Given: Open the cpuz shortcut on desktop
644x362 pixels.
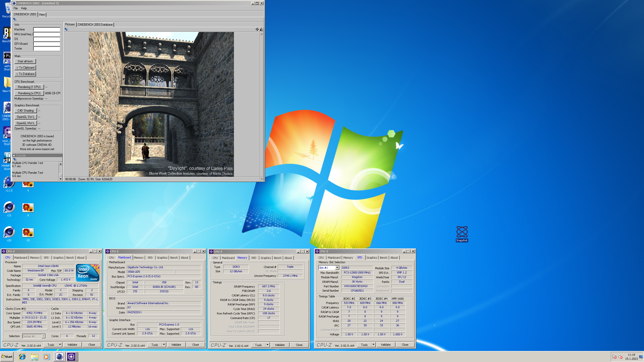Looking at the screenshot, I should pyautogui.click(x=7, y=136).
